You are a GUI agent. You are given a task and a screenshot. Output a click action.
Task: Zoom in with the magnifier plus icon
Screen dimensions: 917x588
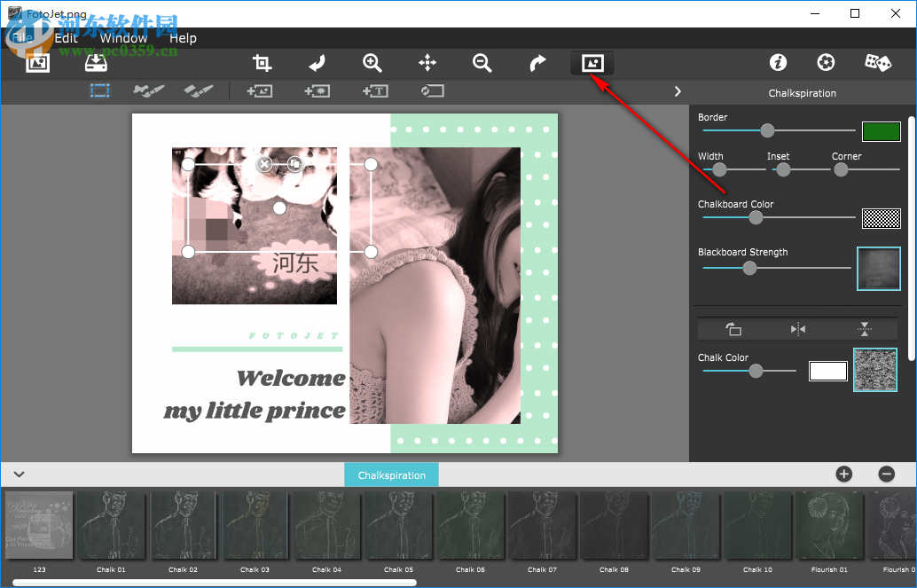(x=372, y=63)
